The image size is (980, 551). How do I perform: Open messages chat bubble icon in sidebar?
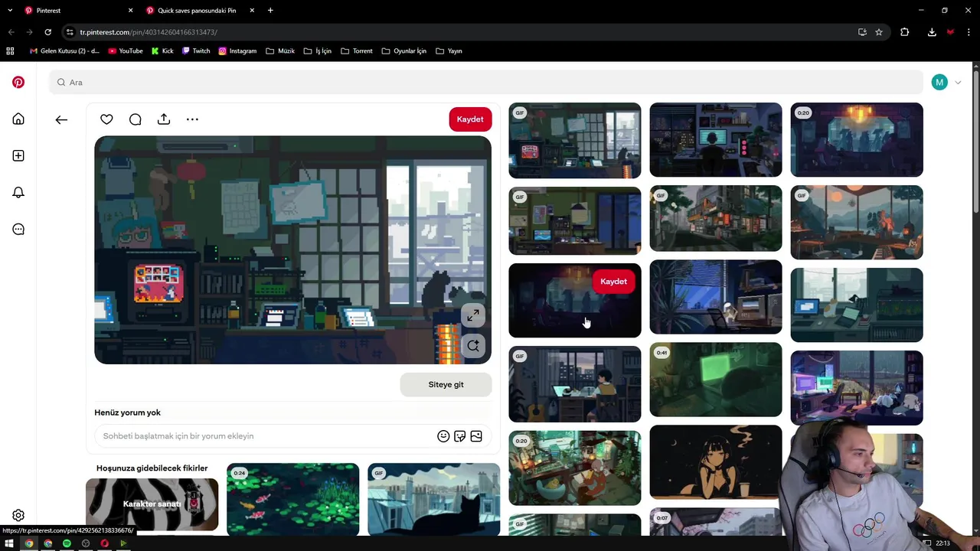click(x=18, y=229)
